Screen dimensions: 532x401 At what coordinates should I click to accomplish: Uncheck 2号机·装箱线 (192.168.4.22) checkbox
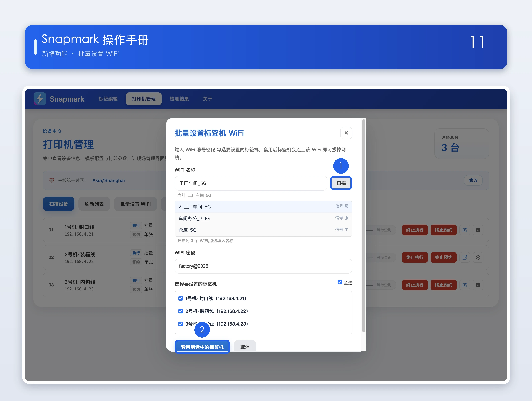coord(180,311)
